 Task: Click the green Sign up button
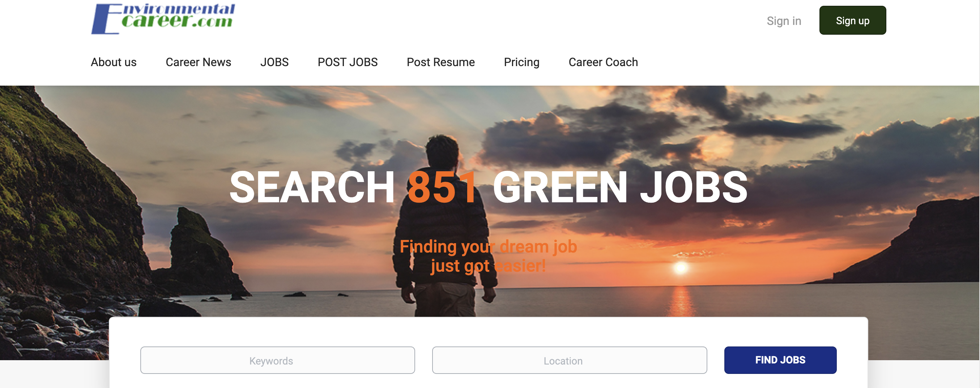[853, 20]
